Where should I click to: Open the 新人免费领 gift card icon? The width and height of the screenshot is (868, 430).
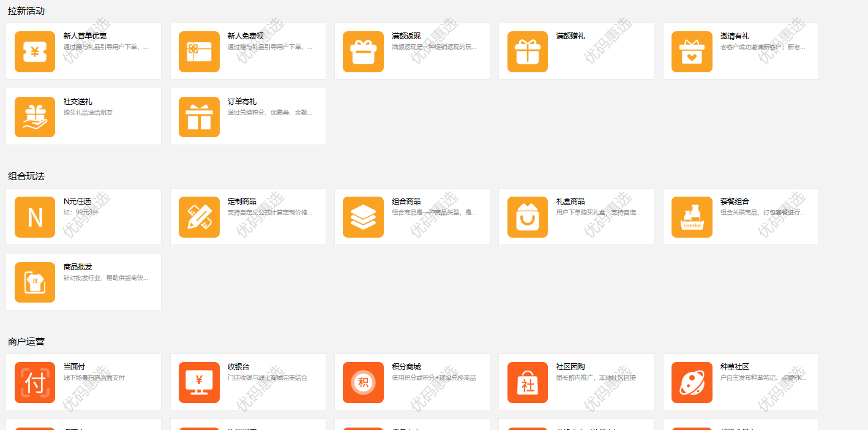pyautogui.click(x=199, y=51)
